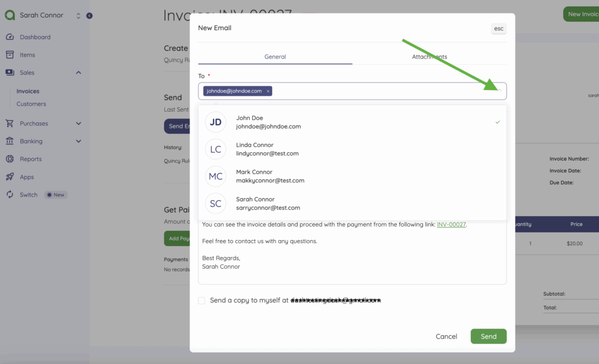The height and width of the screenshot is (364, 599).
Task: Click the Items box icon
Action: coord(9,55)
